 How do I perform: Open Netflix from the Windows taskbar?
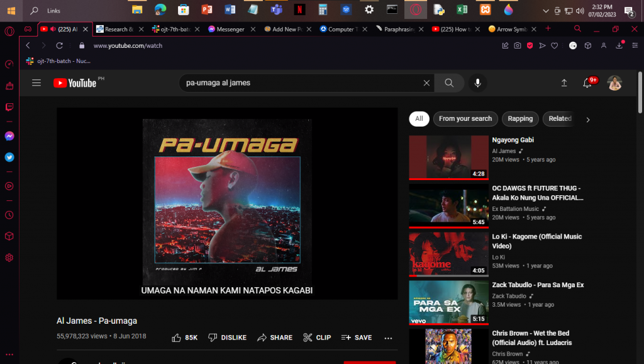pos(299,10)
